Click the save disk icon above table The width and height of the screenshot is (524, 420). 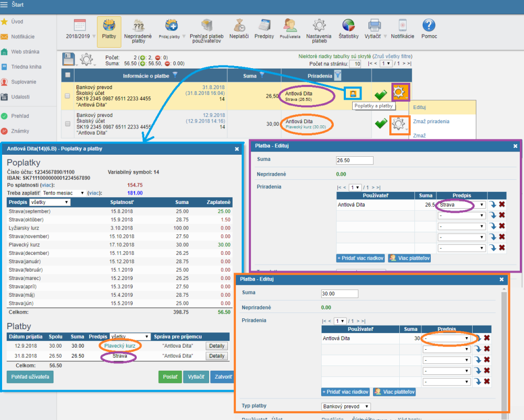click(69, 59)
